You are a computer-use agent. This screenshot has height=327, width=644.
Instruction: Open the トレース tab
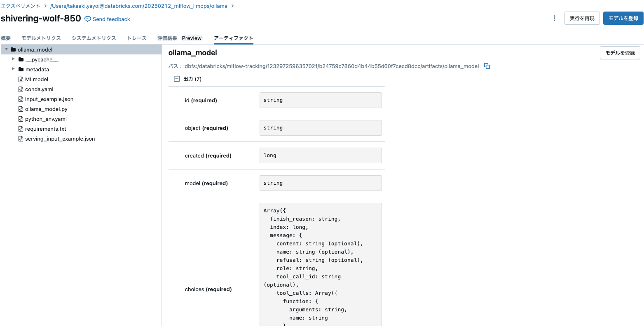point(136,38)
